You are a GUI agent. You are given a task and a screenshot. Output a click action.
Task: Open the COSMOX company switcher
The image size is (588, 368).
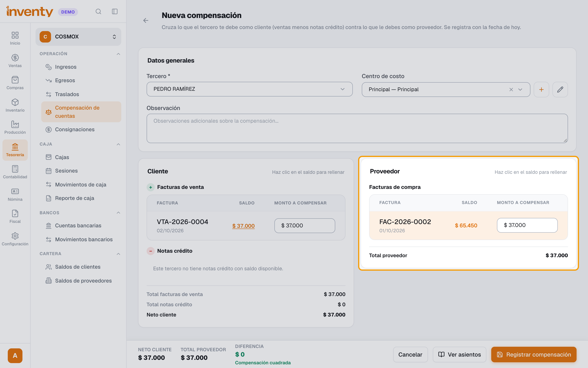(78, 37)
